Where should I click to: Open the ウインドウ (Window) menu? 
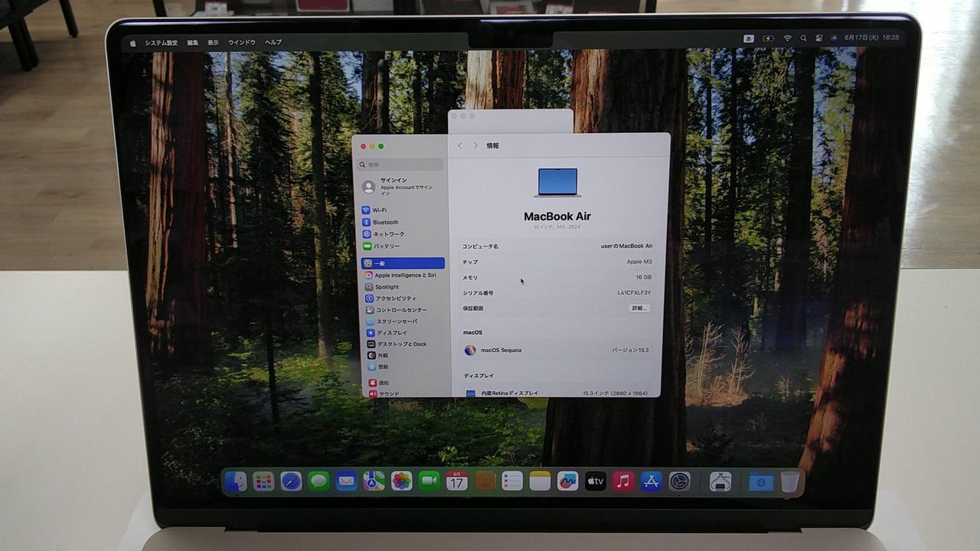coord(242,43)
